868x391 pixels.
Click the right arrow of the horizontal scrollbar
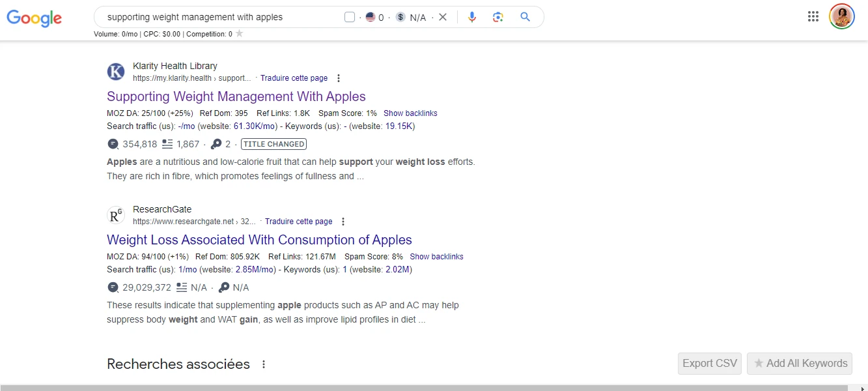coord(863,388)
